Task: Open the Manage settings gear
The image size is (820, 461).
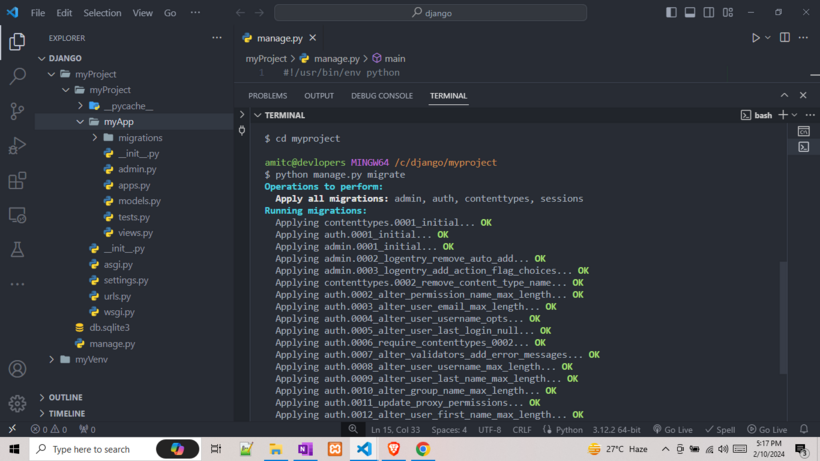Action: [17, 404]
